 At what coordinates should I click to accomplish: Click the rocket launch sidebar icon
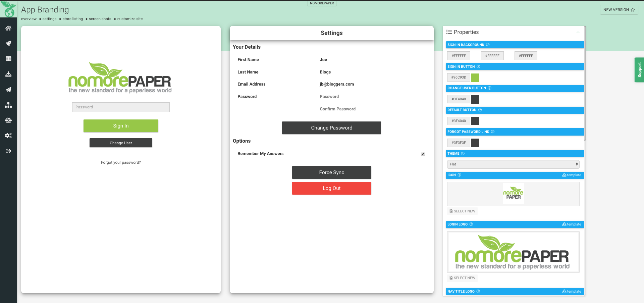coord(8,44)
